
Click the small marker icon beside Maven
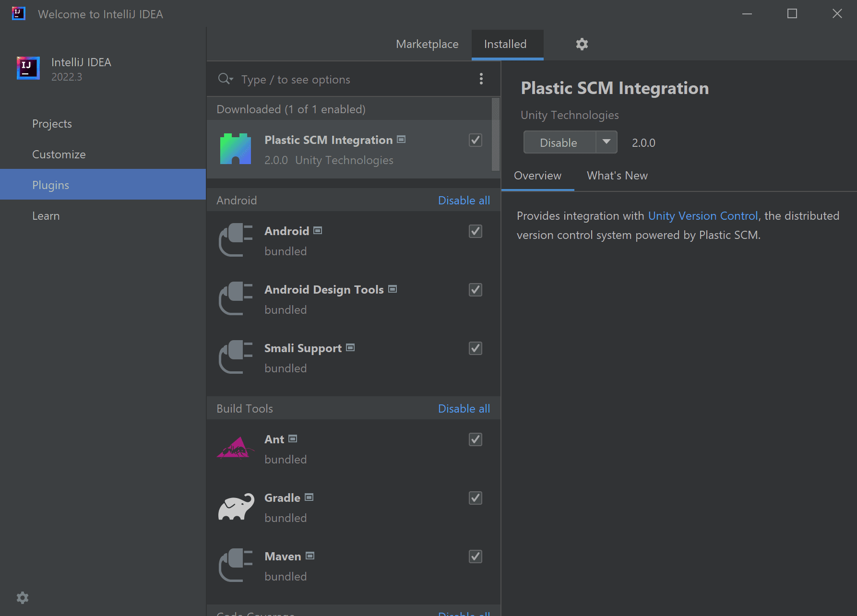[310, 556]
